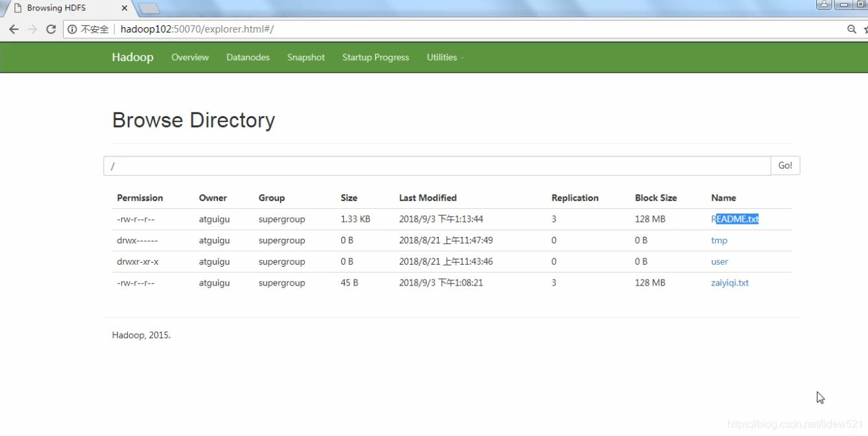
Task: Close the Browsing HDFS tab
Action: pos(125,8)
